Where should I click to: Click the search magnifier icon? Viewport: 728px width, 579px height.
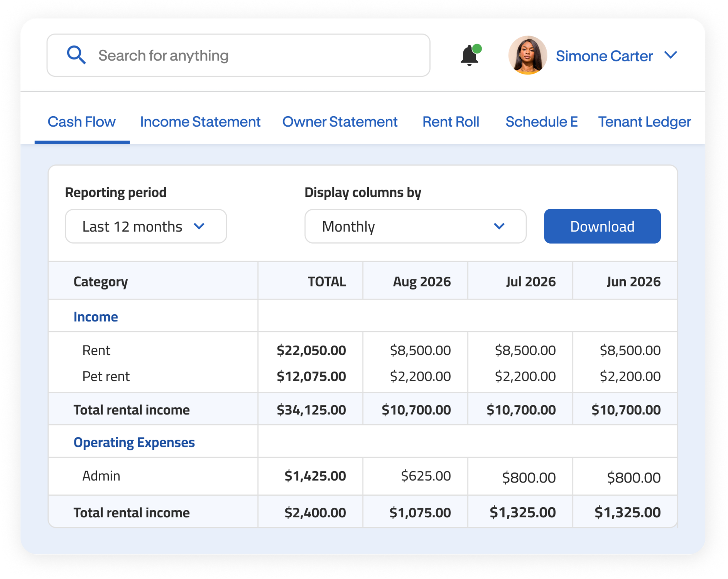coord(76,55)
